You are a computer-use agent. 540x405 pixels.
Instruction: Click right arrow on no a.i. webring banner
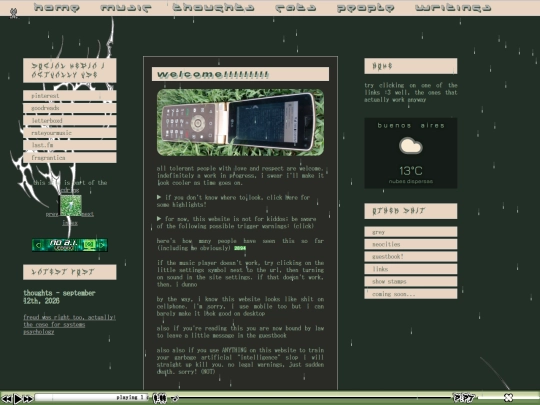[102, 245]
